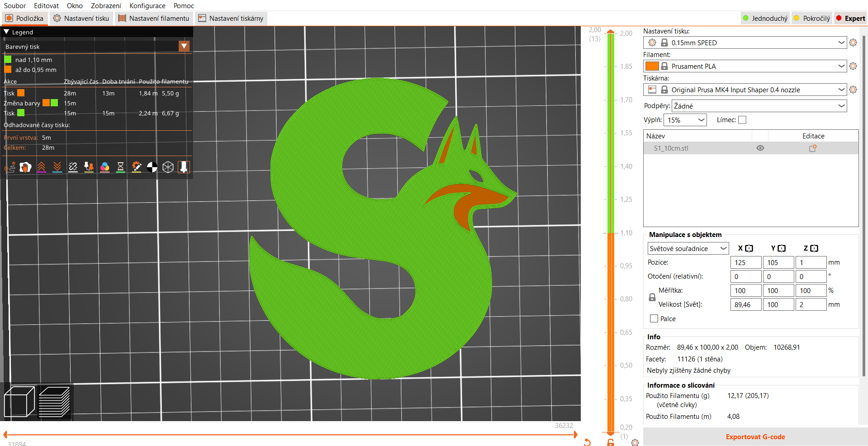Toggle travel moves display in the legend

(9, 166)
